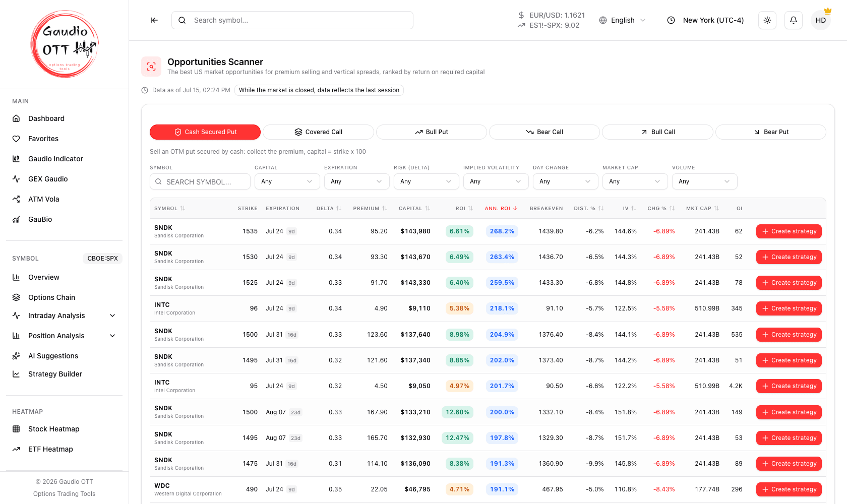Open the Implied Volatility filter dropdown
The height and width of the screenshot is (504, 847).
pos(496,181)
